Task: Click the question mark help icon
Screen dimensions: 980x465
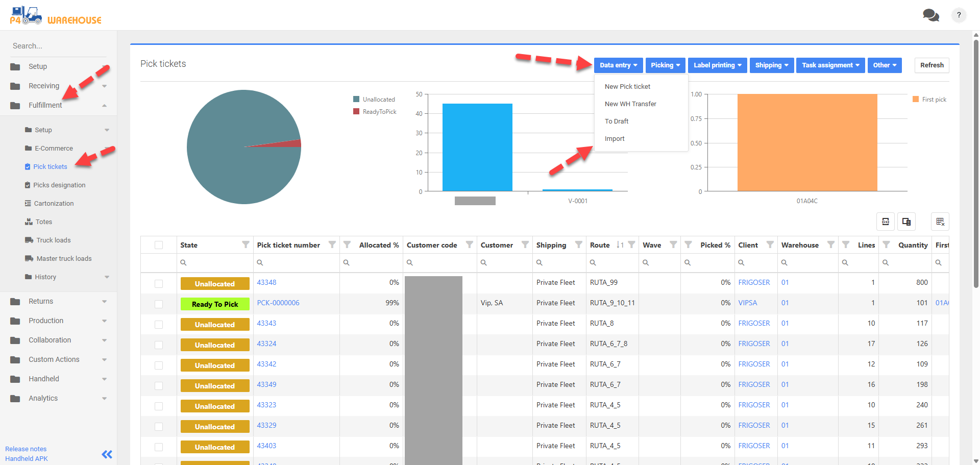Action: pyautogui.click(x=959, y=15)
